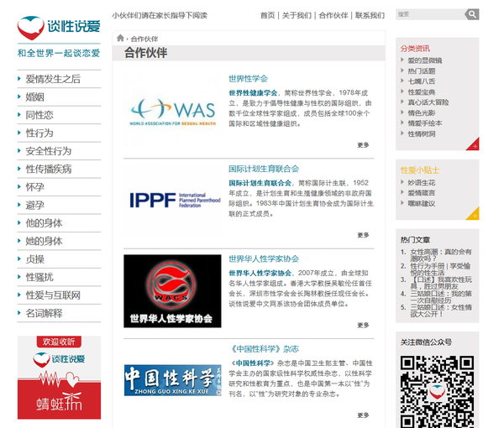
Task: Open the WACS logo image
Action: tap(172, 291)
